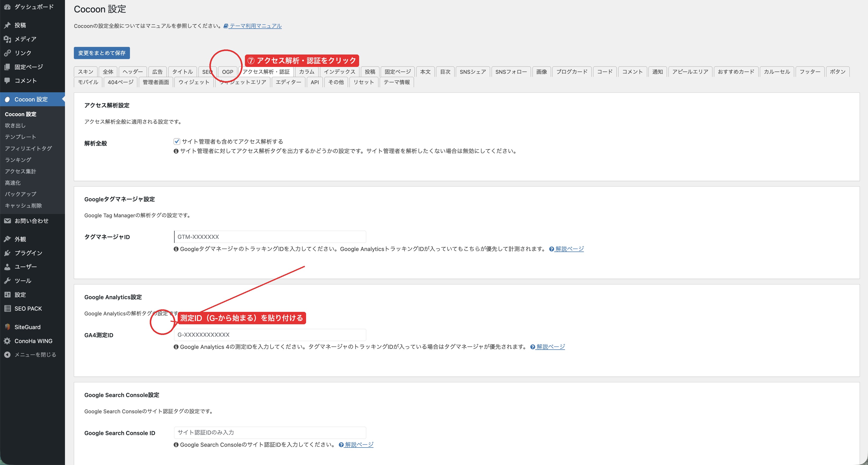Click the Plugins plug icon

(x=7, y=253)
